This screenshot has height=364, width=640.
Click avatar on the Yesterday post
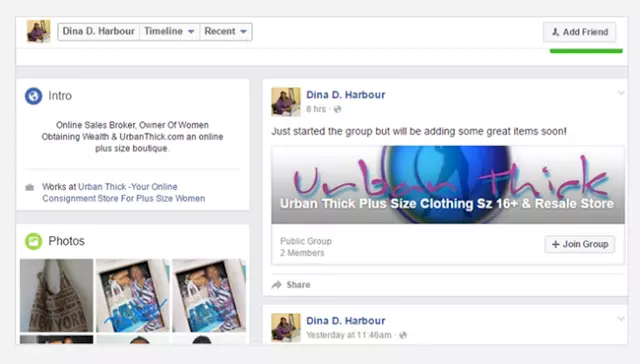click(286, 327)
